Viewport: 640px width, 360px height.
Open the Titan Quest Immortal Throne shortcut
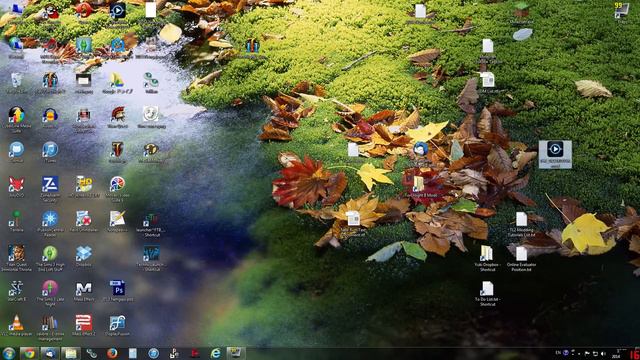[x=16, y=254]
